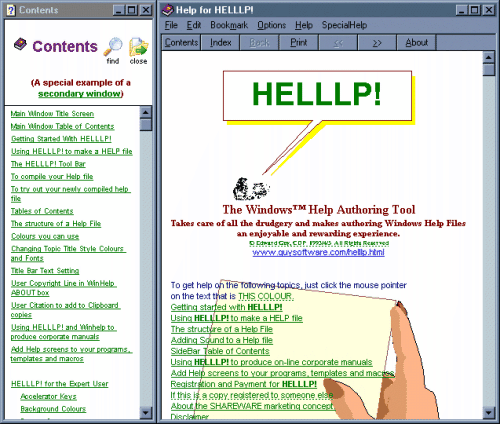The width and height of the screenshot is (500, 424).
Task: Click the Print toolbar button
Action: [x=299, y=43]
